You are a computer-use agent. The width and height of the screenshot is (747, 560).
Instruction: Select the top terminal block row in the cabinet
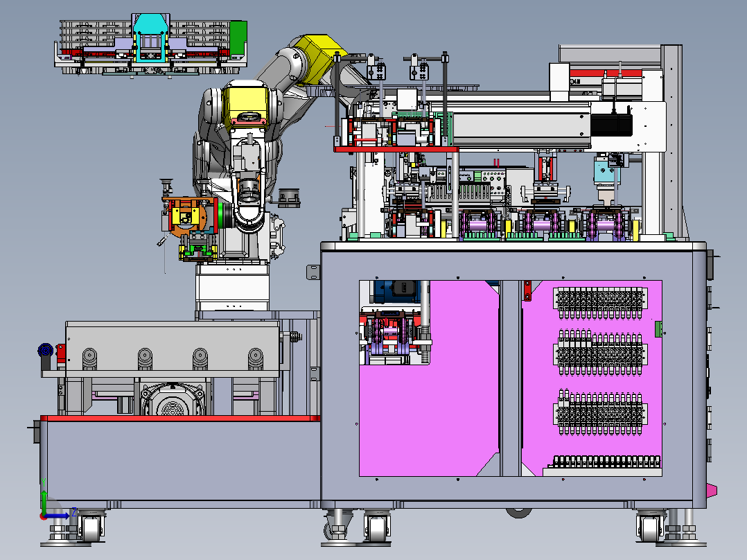click(x=600, y=303)
